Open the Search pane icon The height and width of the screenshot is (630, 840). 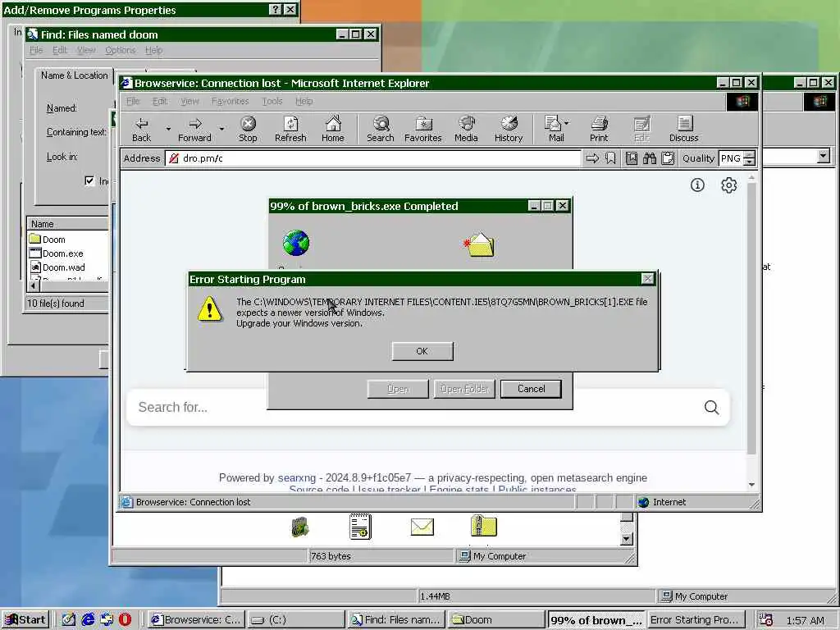[381, 130]
